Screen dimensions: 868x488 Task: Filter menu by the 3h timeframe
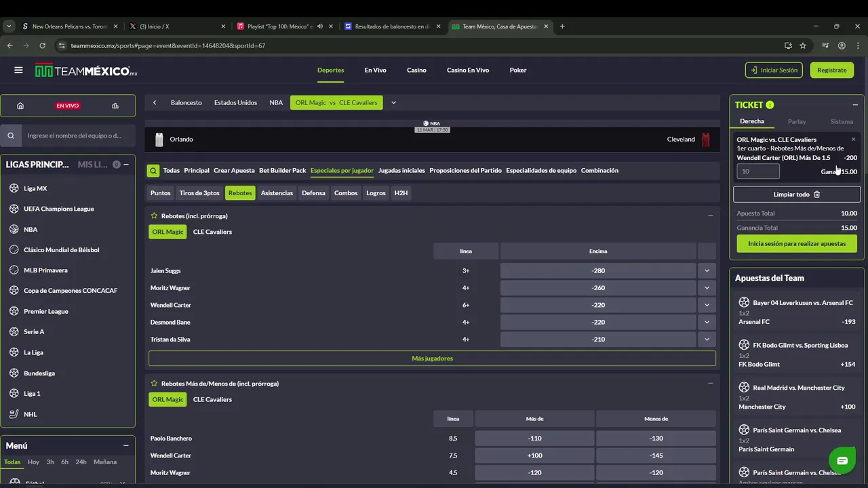(50, 462)
